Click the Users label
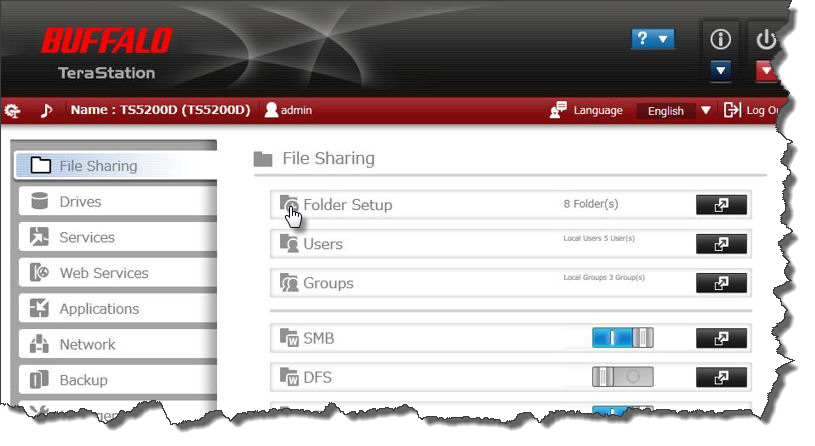The width and height of the screenshot is (815, 446). click(x=323, y=244)
